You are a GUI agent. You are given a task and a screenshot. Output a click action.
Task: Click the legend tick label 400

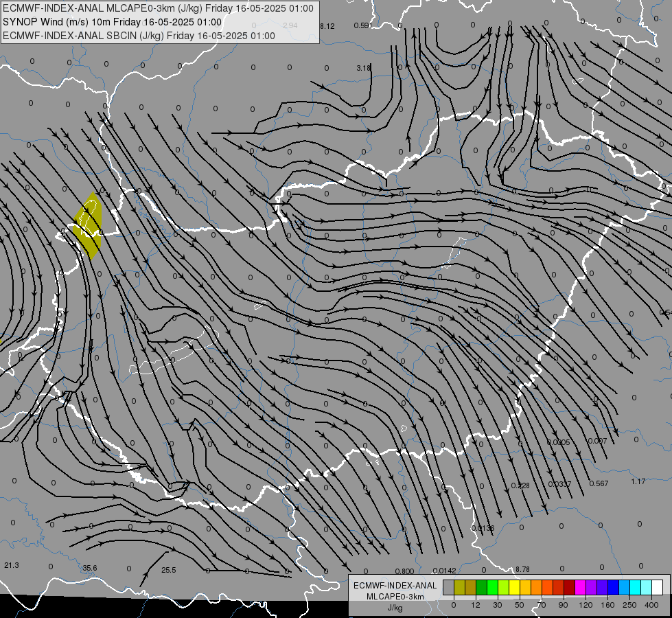pos(651,605)
